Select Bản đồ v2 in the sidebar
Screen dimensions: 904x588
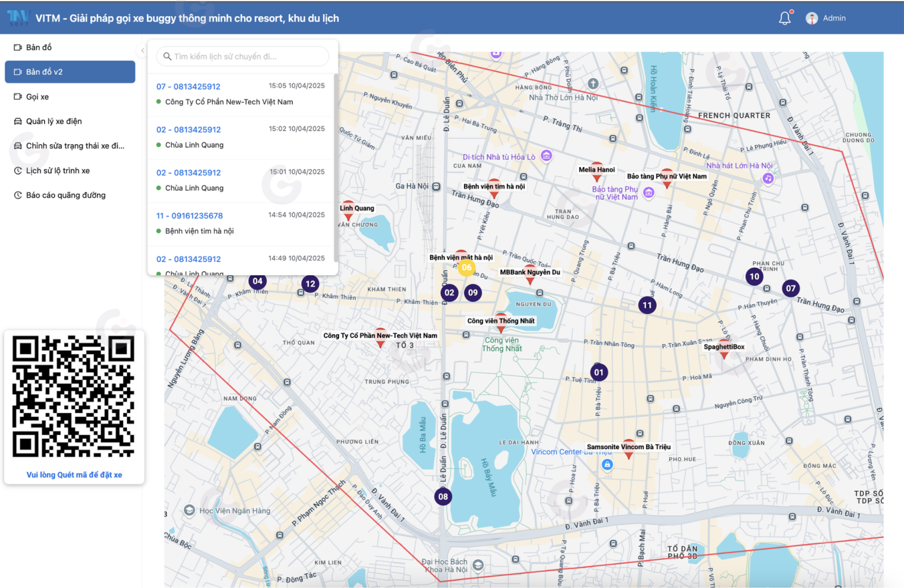(70, 72)
